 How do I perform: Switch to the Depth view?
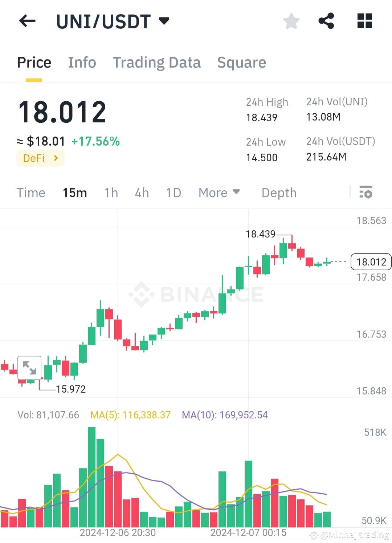(278, 193)
